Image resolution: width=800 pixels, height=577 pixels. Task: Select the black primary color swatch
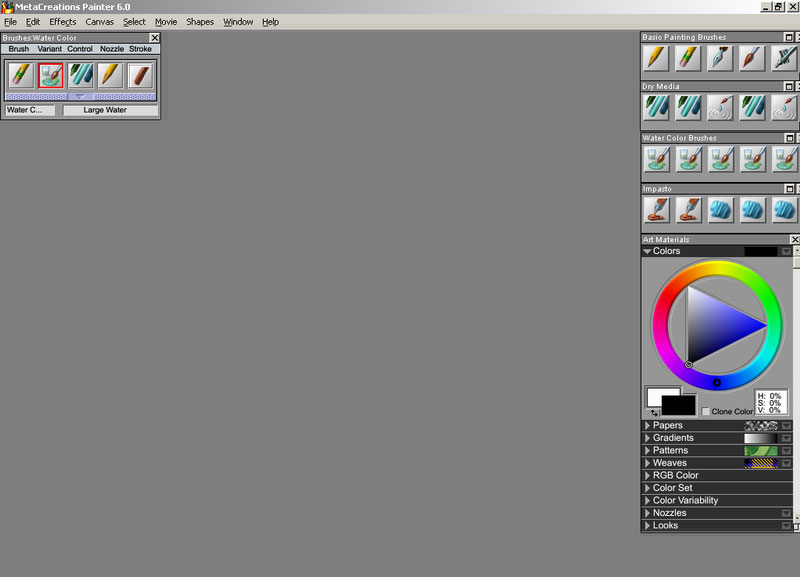(679, 406)
